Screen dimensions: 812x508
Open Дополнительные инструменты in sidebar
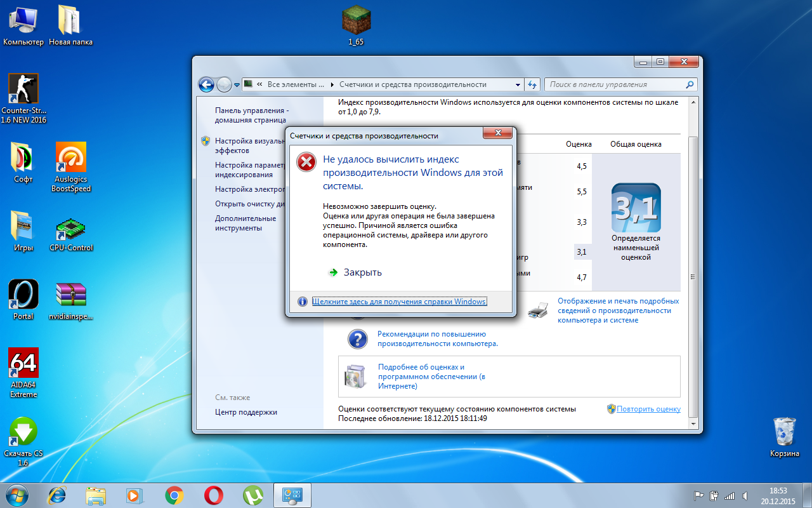246,223
